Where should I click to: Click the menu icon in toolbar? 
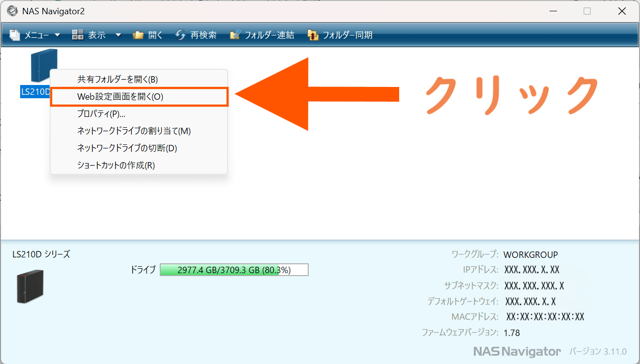click(x=15, y=35)
